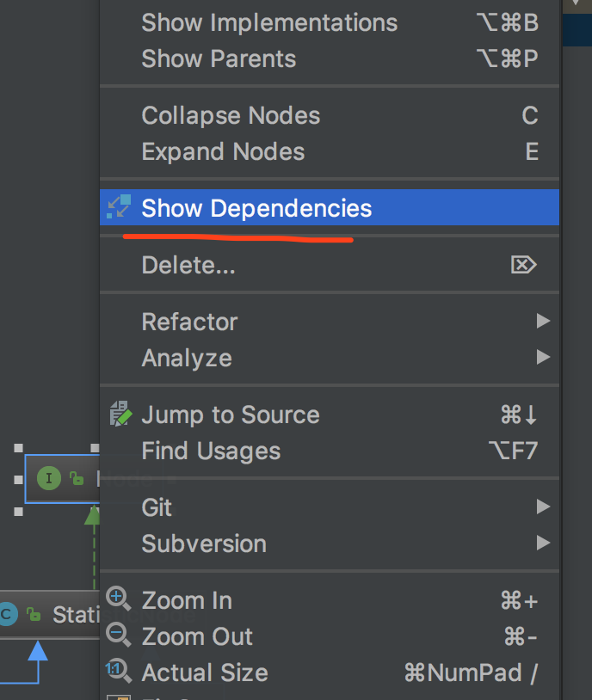Screen dimensions: 592x700
Task: Choose Show Parents from context menu
Action: pyautogui.click(x=219, y=58)
